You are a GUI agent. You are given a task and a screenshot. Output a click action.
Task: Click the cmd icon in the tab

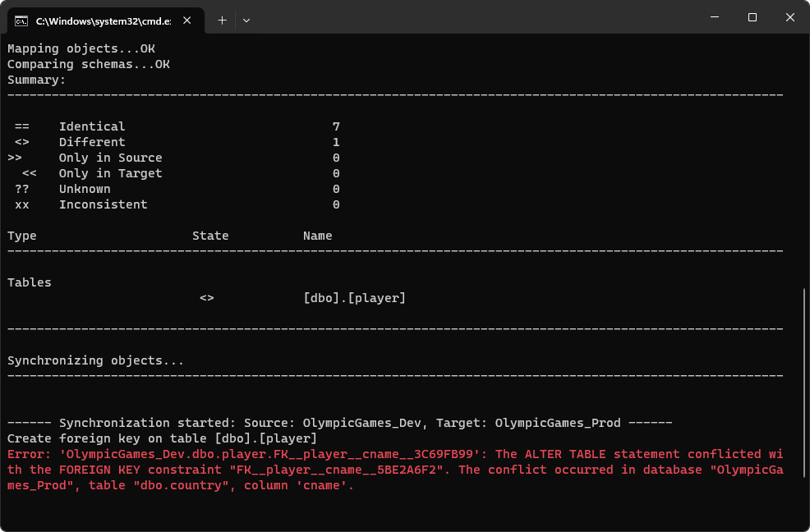point(21,21)
